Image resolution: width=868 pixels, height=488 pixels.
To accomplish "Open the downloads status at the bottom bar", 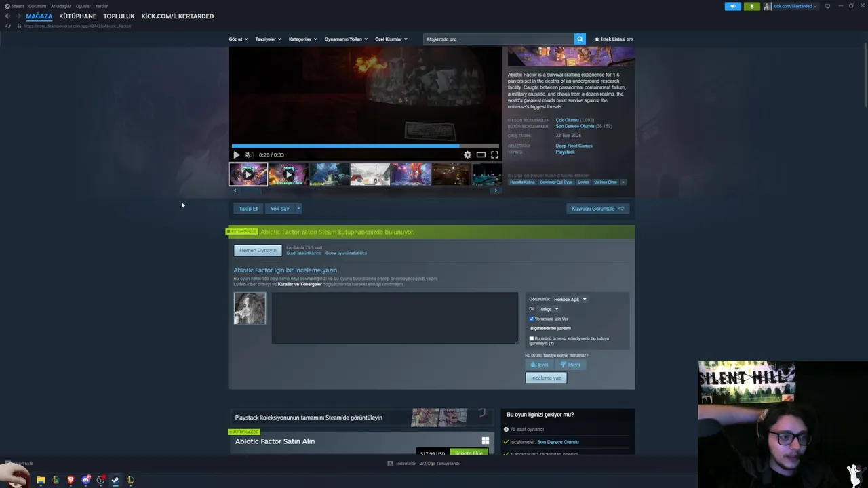I will 423,464.
